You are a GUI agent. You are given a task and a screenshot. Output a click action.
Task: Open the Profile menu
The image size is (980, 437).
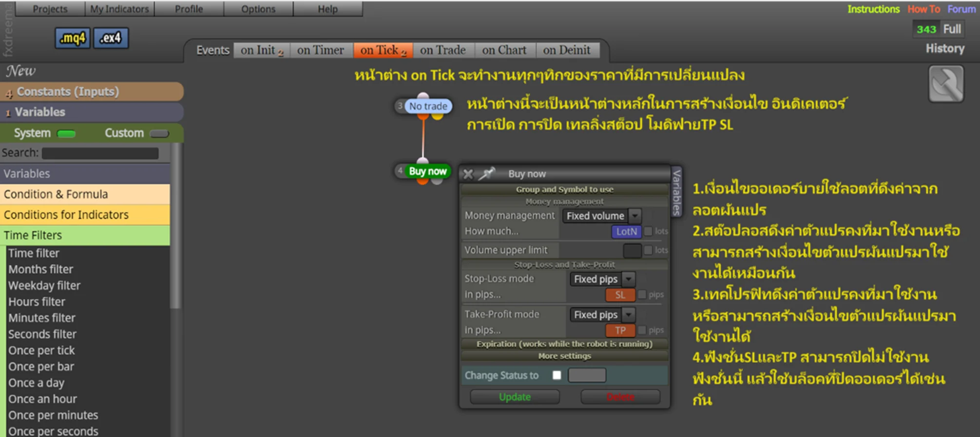tap(189, 9)
